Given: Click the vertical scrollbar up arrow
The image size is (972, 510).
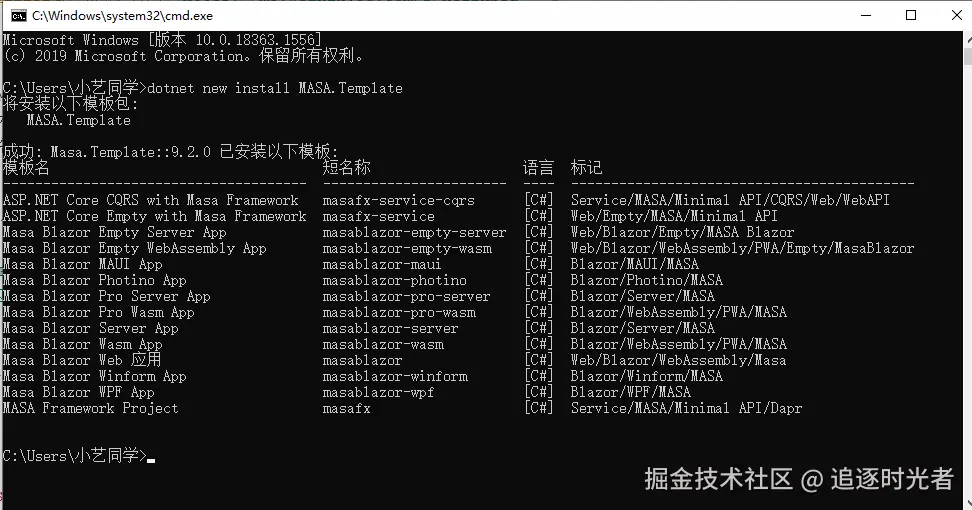Looking at the screenshot, I should (x=968, y=38).
